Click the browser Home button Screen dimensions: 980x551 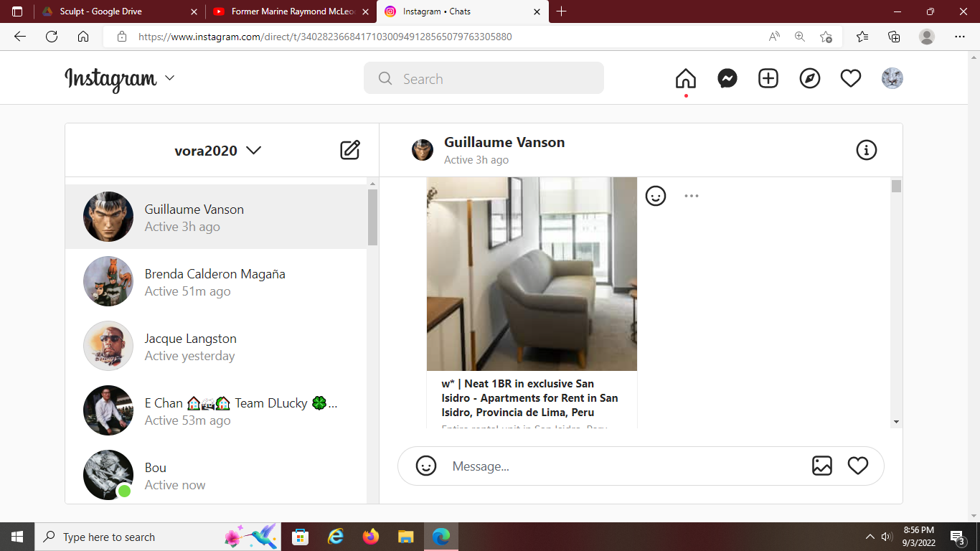(83, 37)
